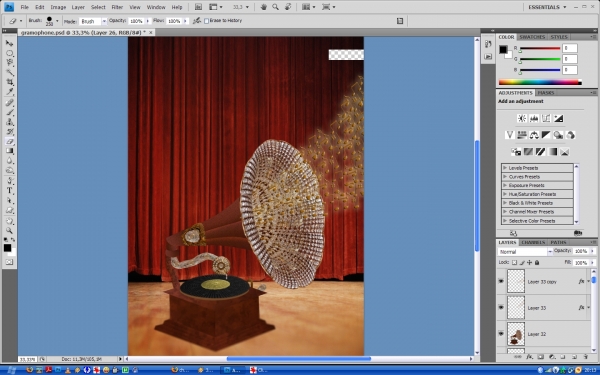The width and height of the screenshot is (600, 375).
Task: Add a Threshold adjustment
Action: [540, 152]
